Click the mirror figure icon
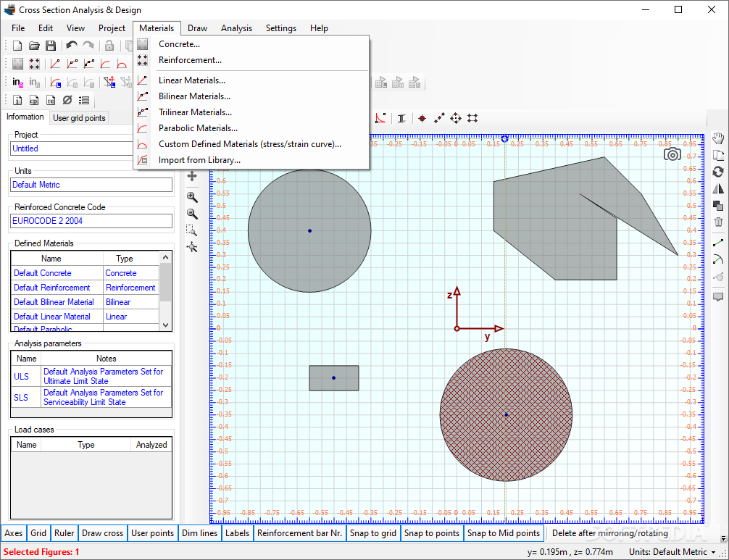 point(718,188)
